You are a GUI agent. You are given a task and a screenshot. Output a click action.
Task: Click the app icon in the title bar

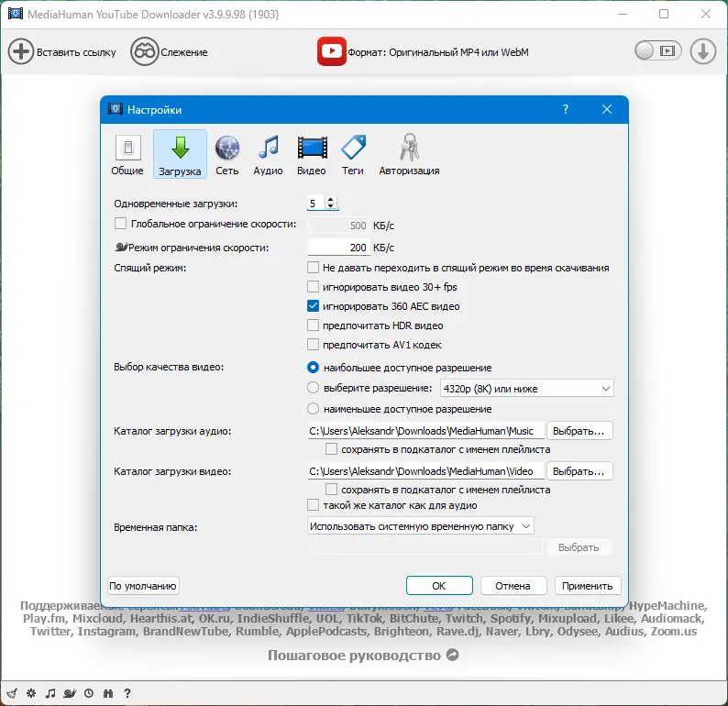coord(16,14)
